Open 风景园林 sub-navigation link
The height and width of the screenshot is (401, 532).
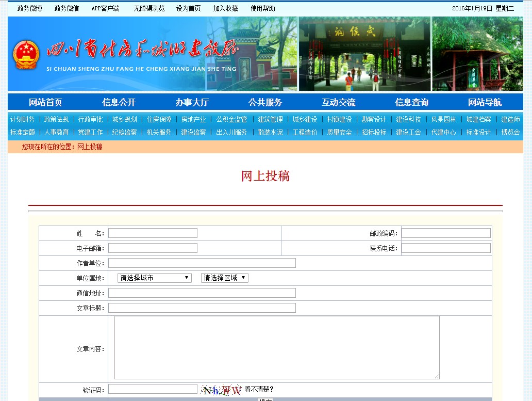443,119
